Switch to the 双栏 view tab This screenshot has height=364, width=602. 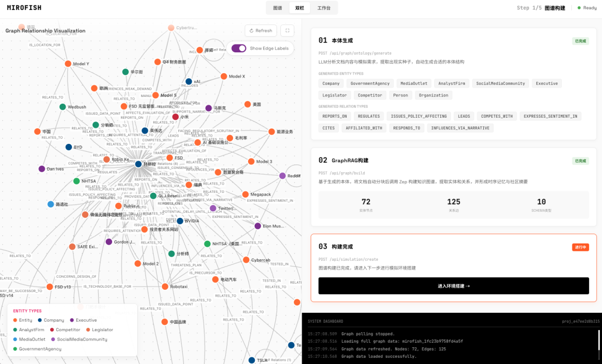[x=300, y=8]
